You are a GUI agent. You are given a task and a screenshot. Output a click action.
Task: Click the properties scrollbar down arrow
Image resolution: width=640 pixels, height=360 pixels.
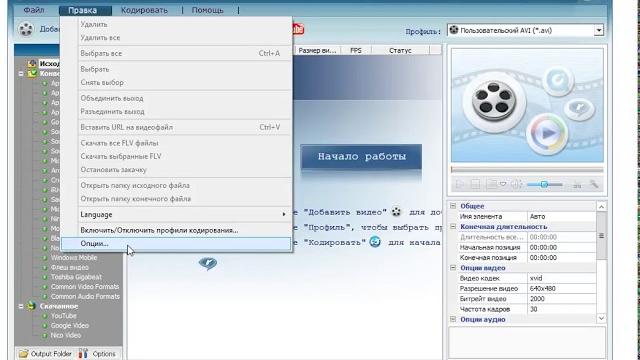(x=601, y=318)
